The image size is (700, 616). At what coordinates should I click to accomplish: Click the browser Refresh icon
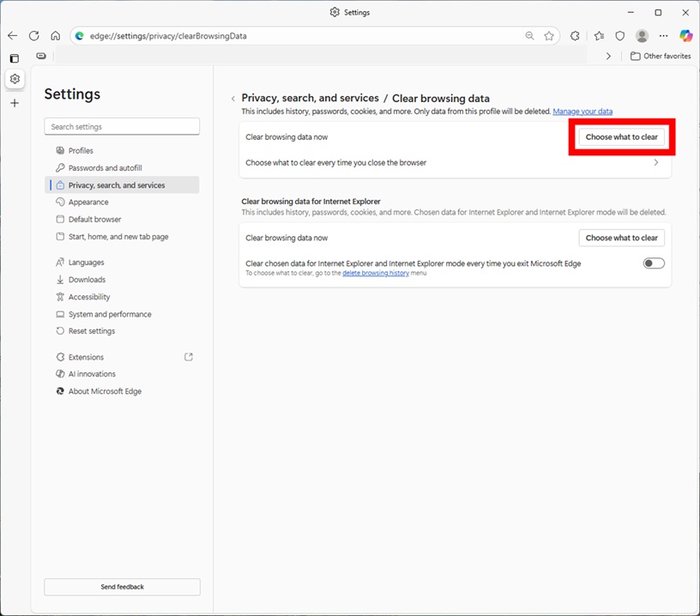tap(34, 36)
